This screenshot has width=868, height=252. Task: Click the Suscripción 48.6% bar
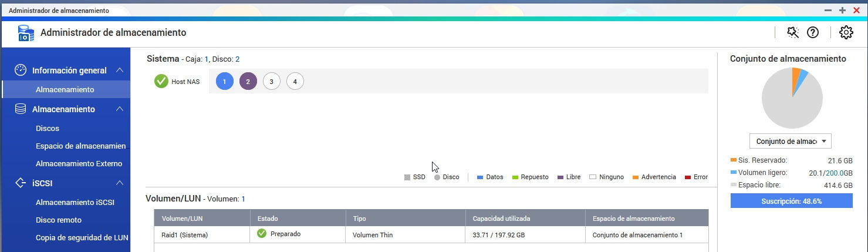click(x=791, y=201)
